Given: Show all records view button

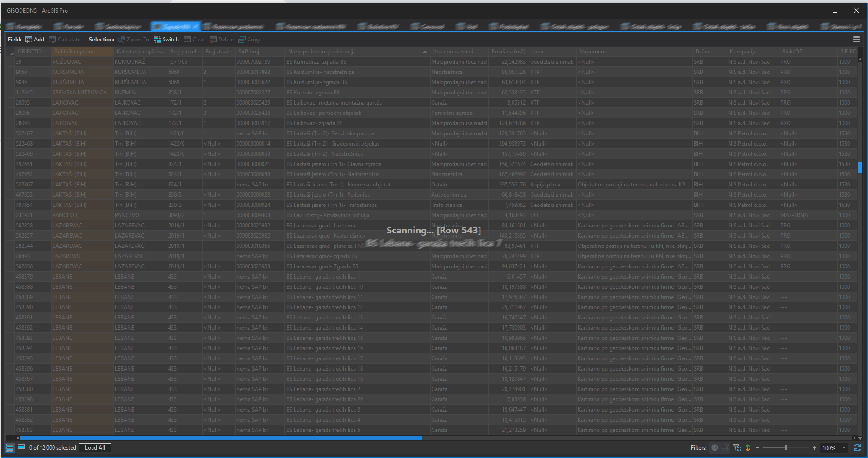Looking at the screenshot, I should (x=10, y=448).
